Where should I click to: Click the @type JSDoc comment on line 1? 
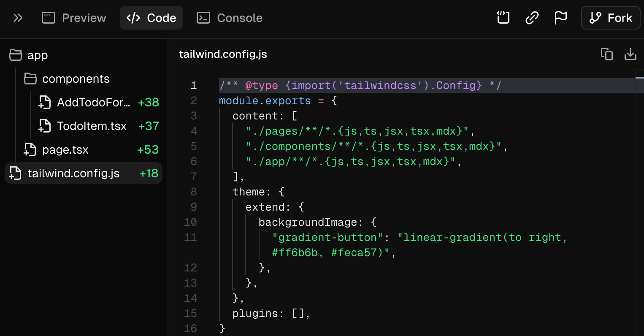click(x=360, y=86)
